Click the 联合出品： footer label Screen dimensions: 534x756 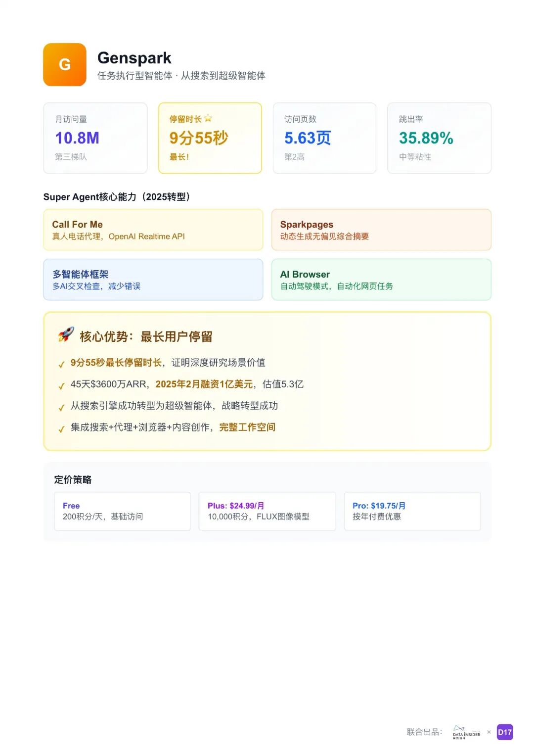click(425, 732)
